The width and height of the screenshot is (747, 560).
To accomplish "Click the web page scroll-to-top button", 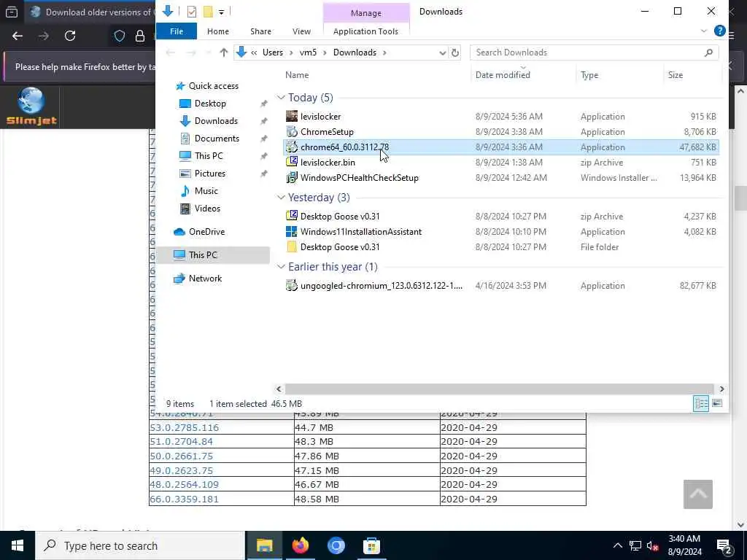I will coord(698,494).
